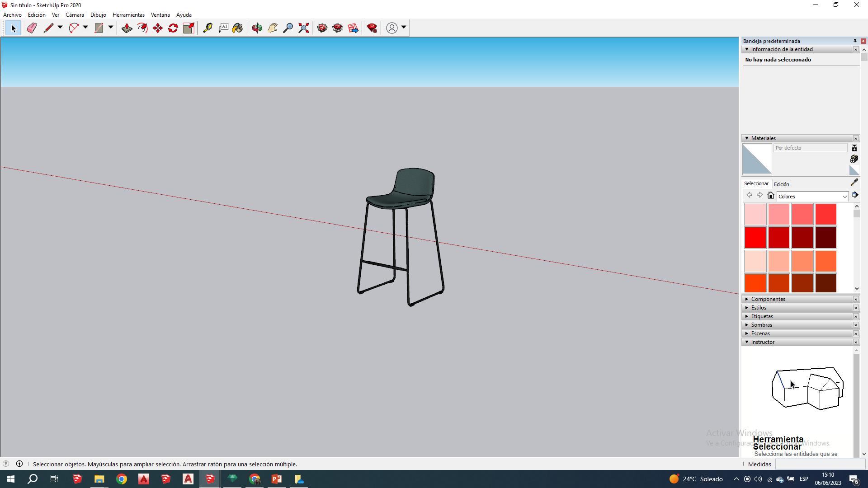Choose the pure red color swatch

pos(755,238)
